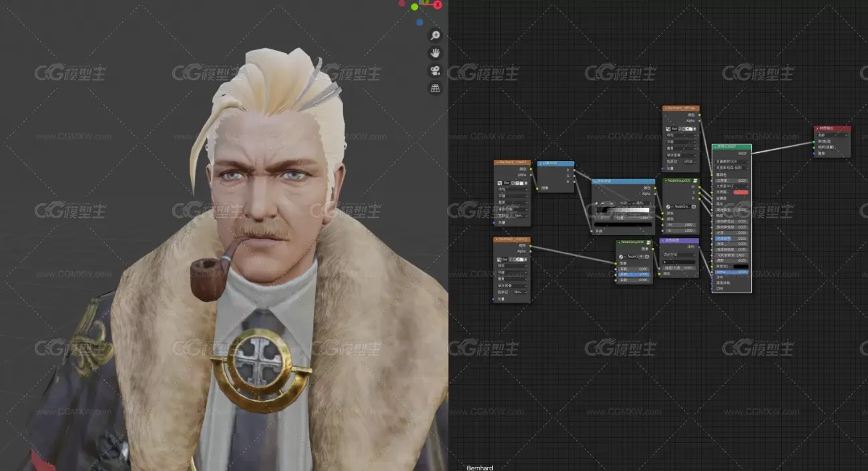The width and height of the screenshot is (868, 471).
Task: Click the strength 1.000 field in Normal Map
Action: click(679, 268)
